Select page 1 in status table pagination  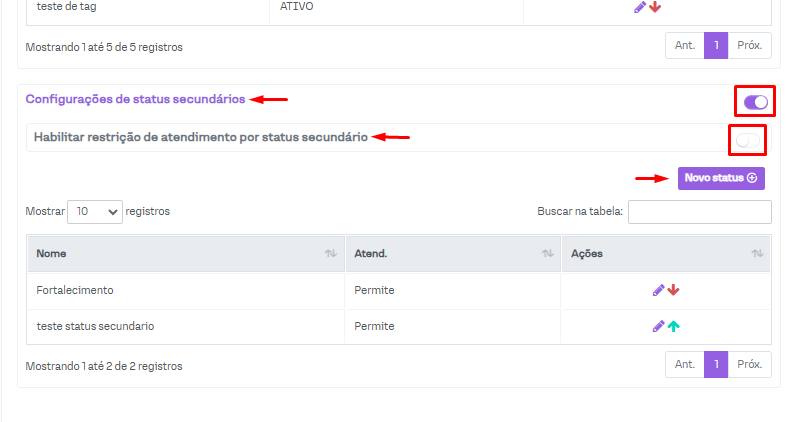[716, 365]
